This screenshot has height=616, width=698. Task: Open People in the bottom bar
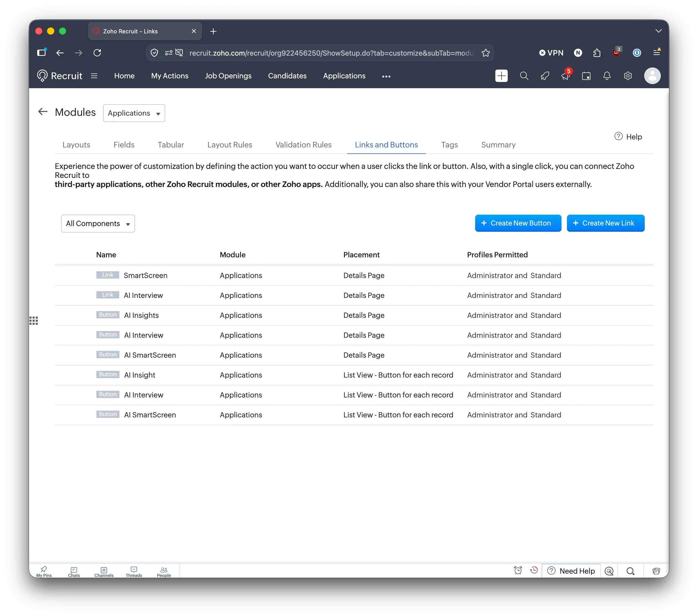click(164, 572)
